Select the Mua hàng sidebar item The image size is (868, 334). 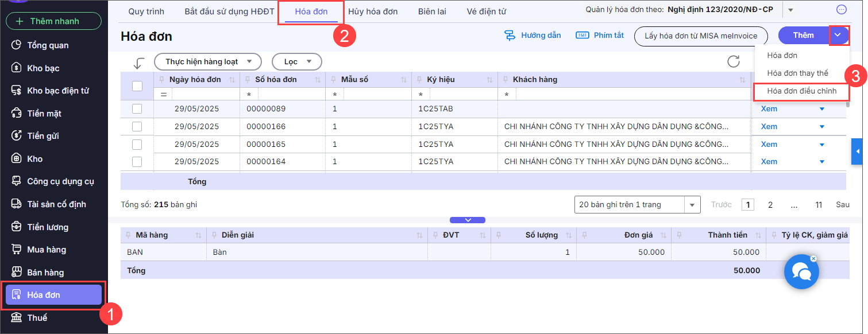pos(46,250)
